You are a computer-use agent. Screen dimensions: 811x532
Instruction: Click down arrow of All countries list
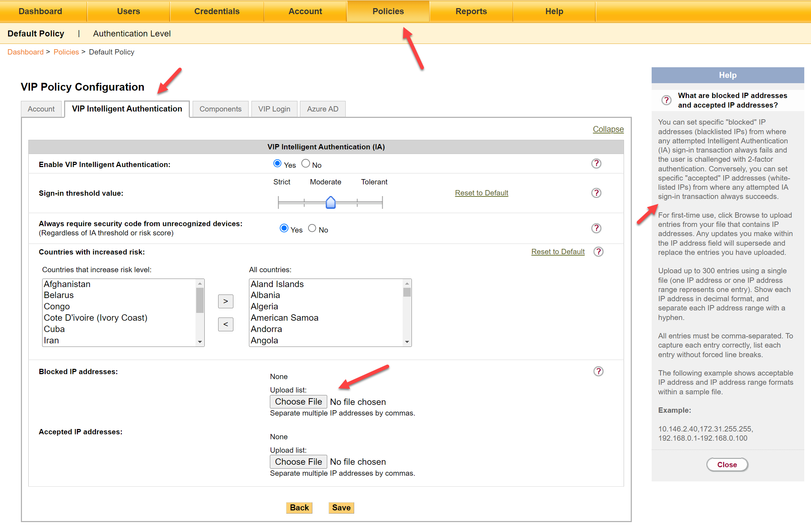(x=407, y=342)
